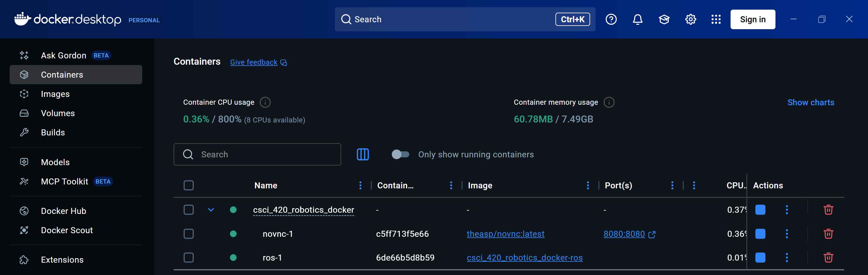The image size is (868, 275).
Task: Open the Learning center graduation cap icon
Action: click(x=664, y=20)
